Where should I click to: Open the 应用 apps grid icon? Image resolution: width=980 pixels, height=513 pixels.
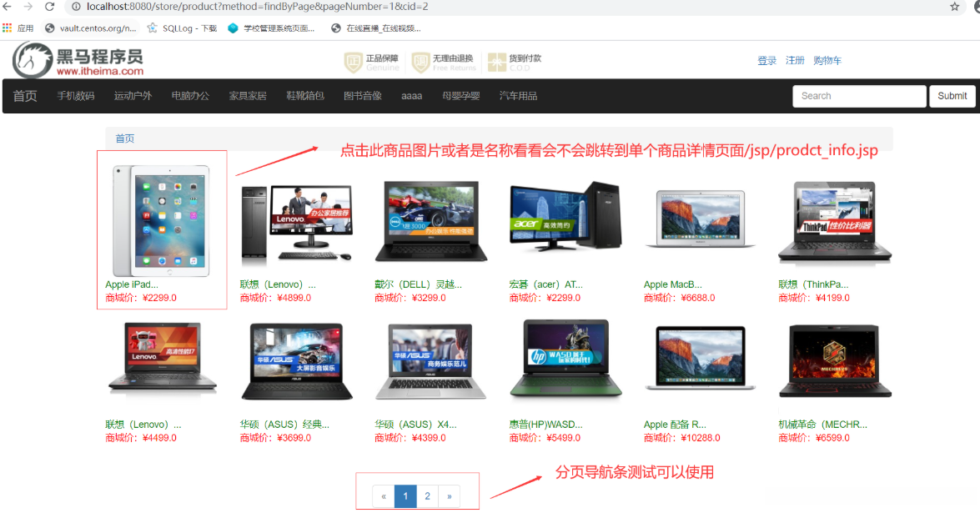8,27
